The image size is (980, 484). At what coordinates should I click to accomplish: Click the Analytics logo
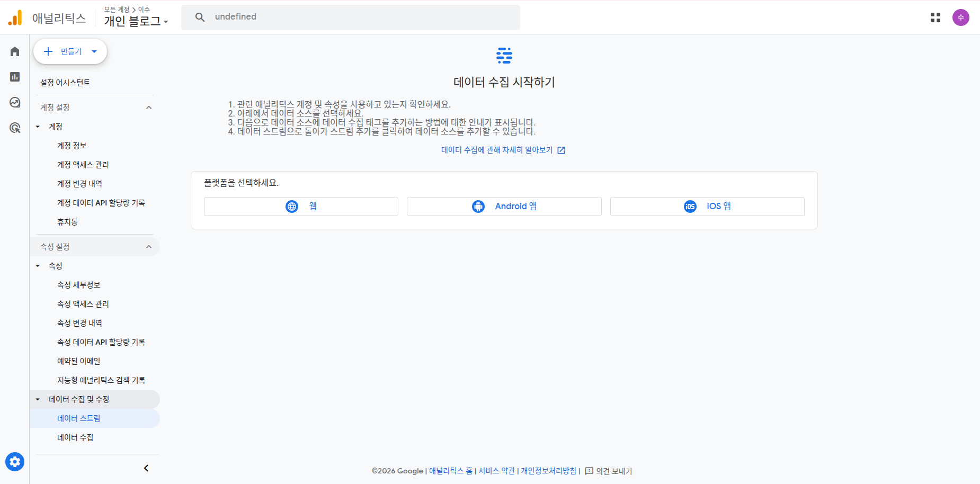pos(15,18)
